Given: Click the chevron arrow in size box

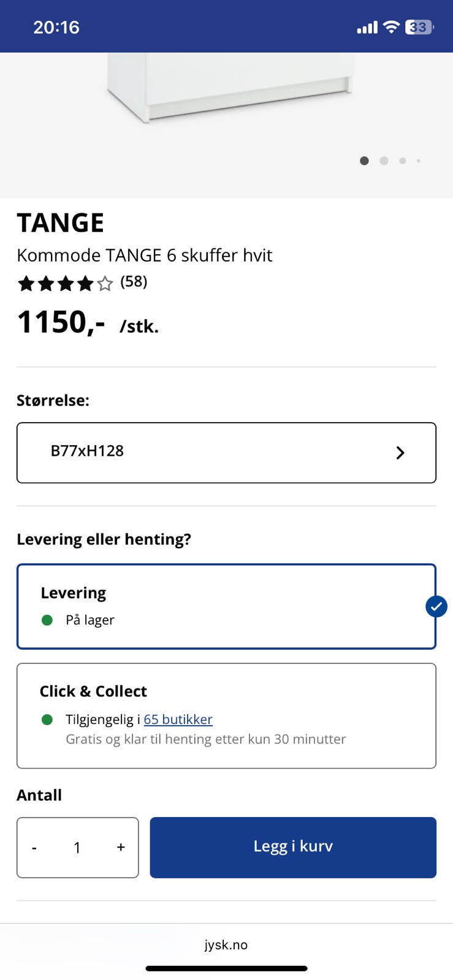Looking at the screenshot, I should [x=400, y=453].
